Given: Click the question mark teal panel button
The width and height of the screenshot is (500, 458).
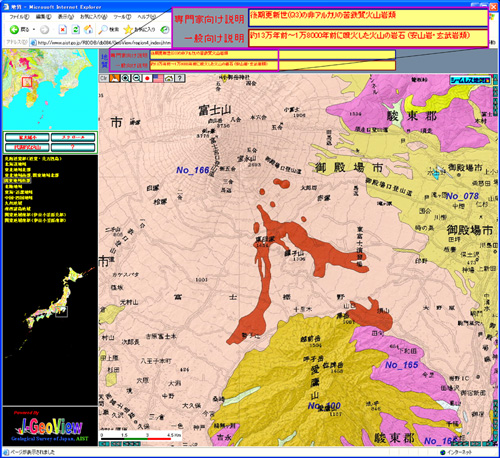Looking at the screenshot, I should 73,147.
